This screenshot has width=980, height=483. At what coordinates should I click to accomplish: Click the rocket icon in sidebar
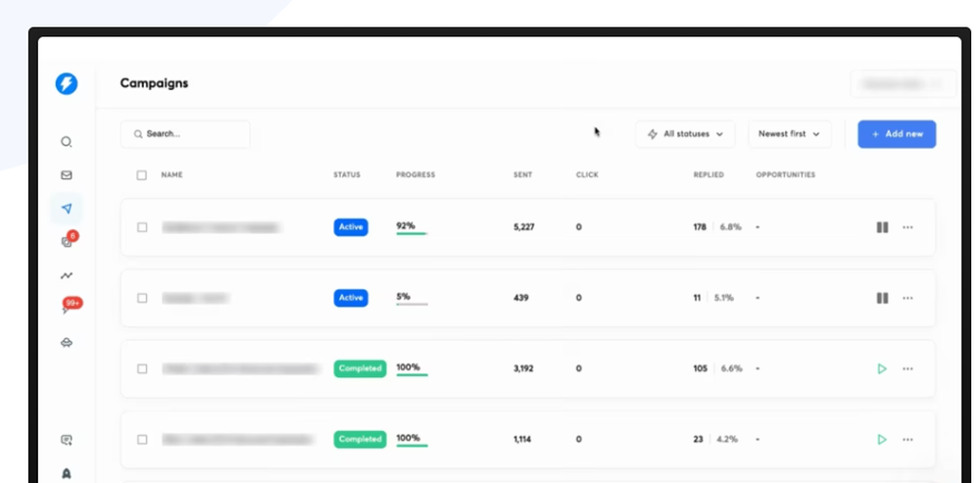pyautogui.click(x=67, y=473)
